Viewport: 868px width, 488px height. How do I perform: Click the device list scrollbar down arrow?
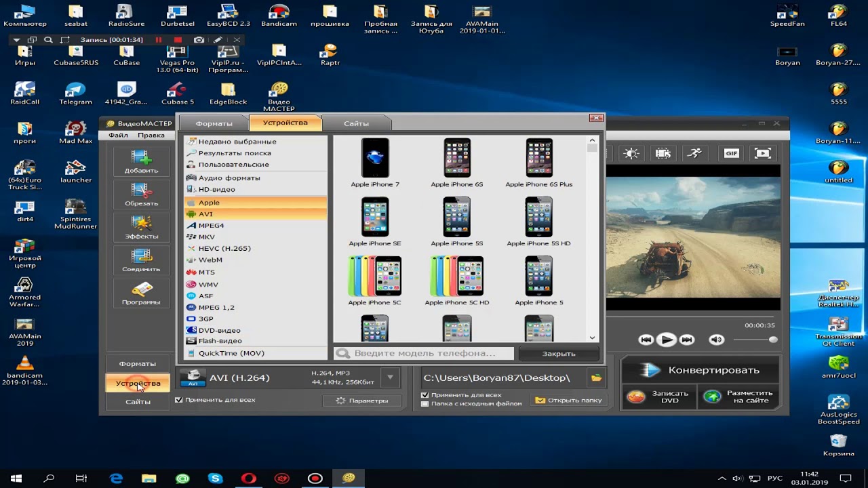click(592, 338)
